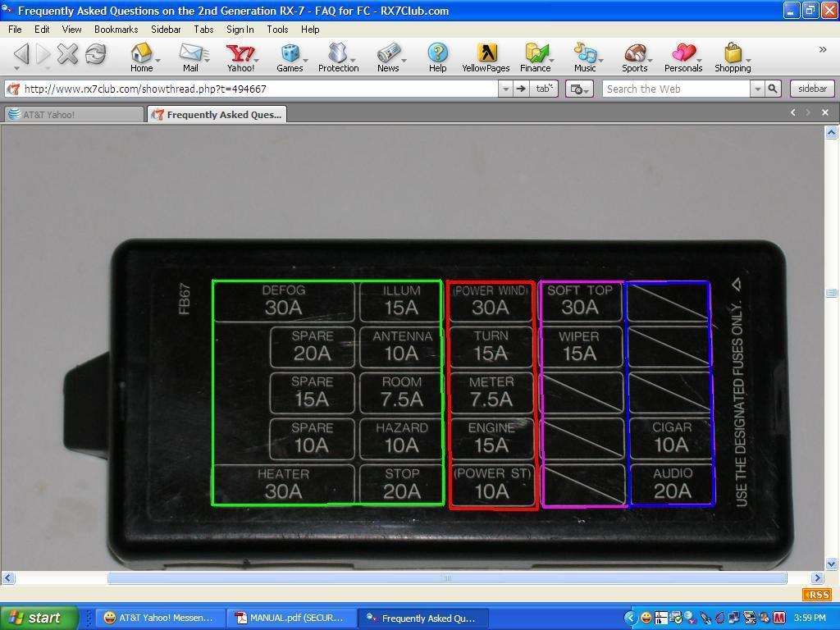This screenshot has height=630, width=840.
Task: Open the YellowPages toolbar icon
Action: [486, 53]
